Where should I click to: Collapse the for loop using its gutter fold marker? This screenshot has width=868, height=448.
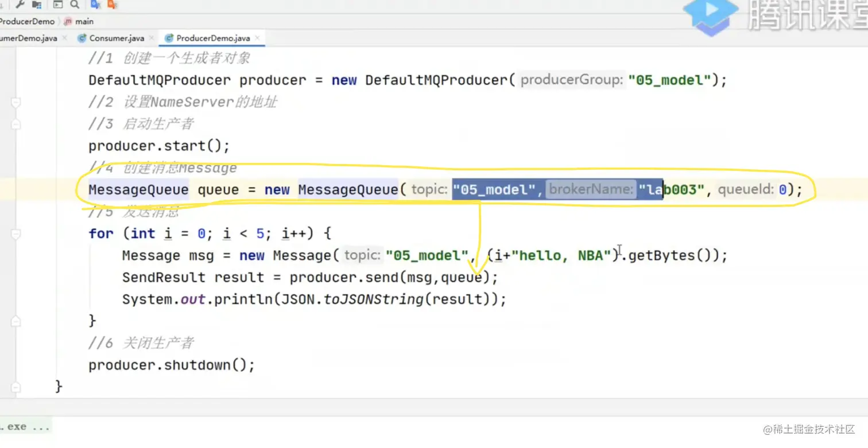coord(16,234)
